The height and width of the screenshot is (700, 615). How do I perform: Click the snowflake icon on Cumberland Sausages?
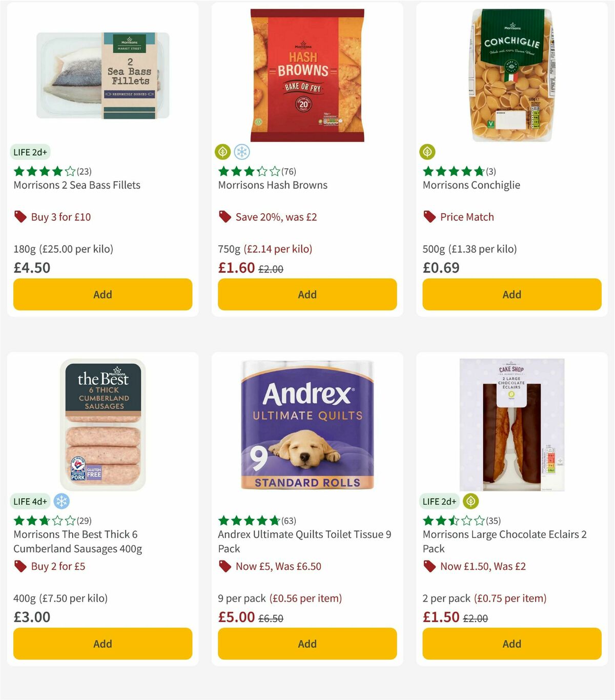pyautogui.click(x=61, y=501)
